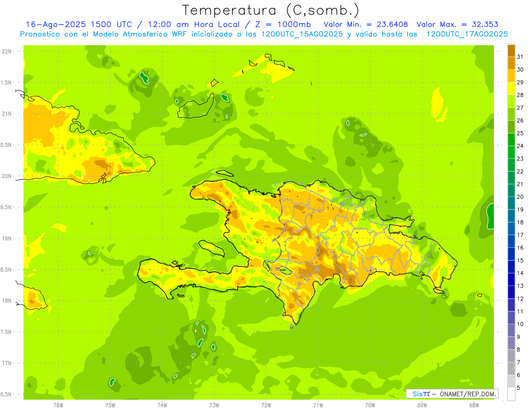This screenshot has height=411, width=532.
Task: Pick the orange swatch between 30 and 31
Action: [511, 63]
